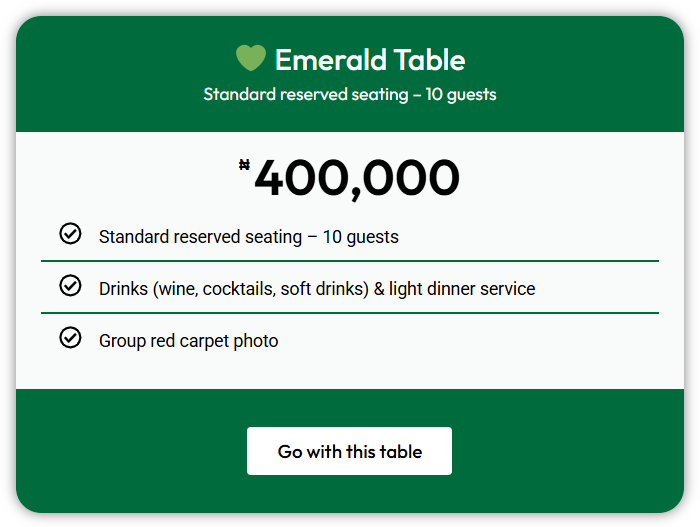Select the Standard reserved seating feature list item
This screenshot has height=527, width=700.
coord(248,237)
